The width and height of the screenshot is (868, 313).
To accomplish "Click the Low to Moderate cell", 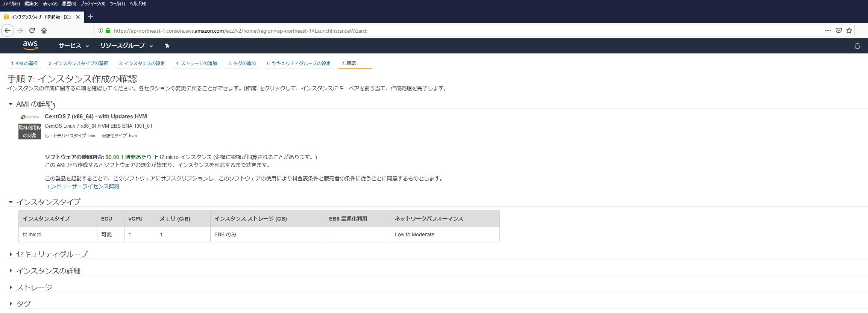I will point(445,234).
